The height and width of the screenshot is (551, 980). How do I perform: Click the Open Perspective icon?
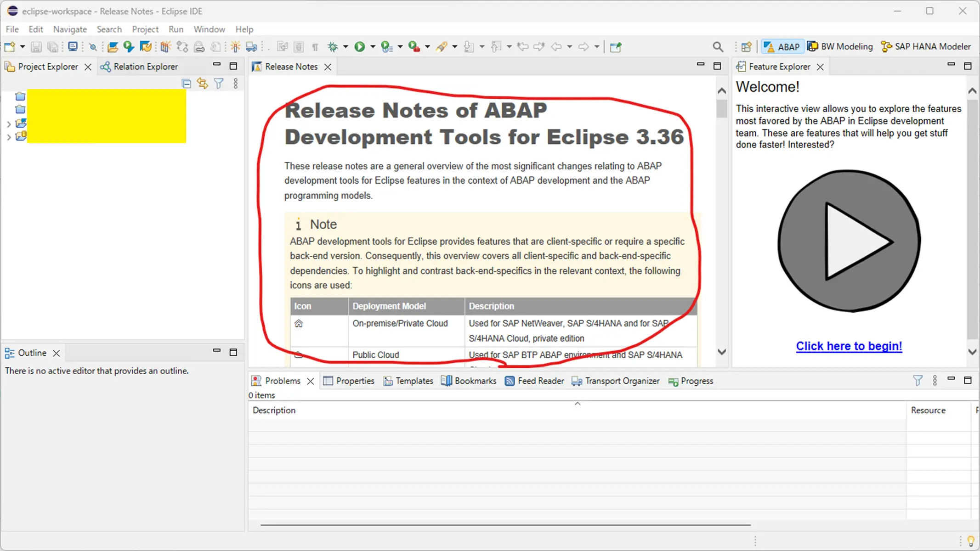[747, 46]
